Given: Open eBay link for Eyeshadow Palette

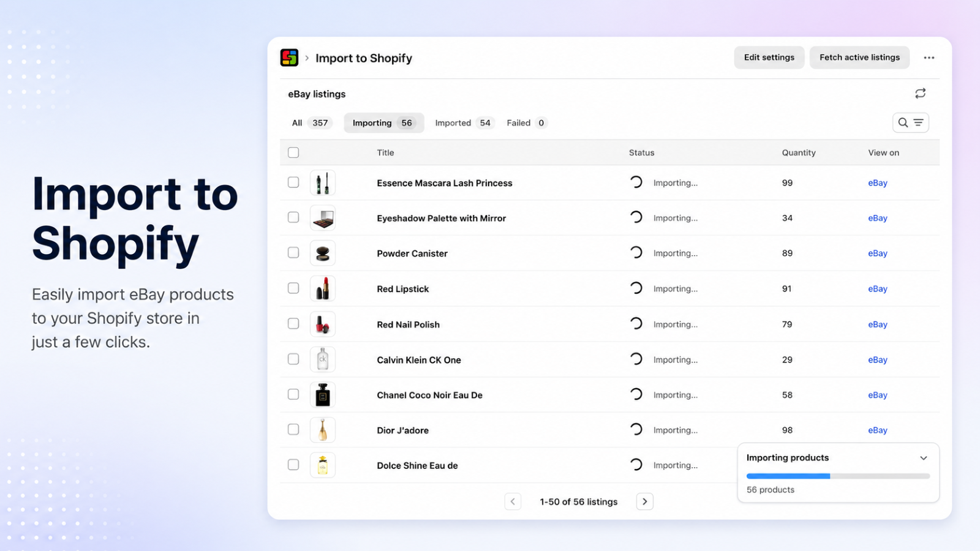Looking at the screenshot, I should 878,218.
